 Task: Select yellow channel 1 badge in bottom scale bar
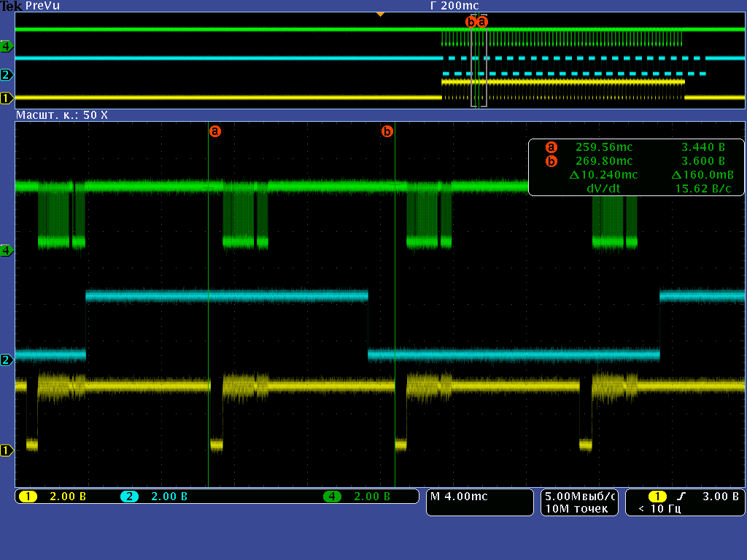tap(28, 497)
